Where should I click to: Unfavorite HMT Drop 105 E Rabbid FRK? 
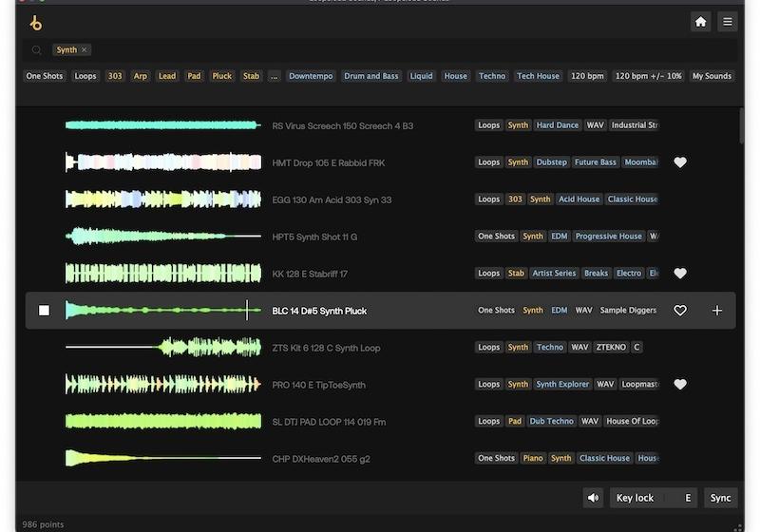tap(680, 162)
